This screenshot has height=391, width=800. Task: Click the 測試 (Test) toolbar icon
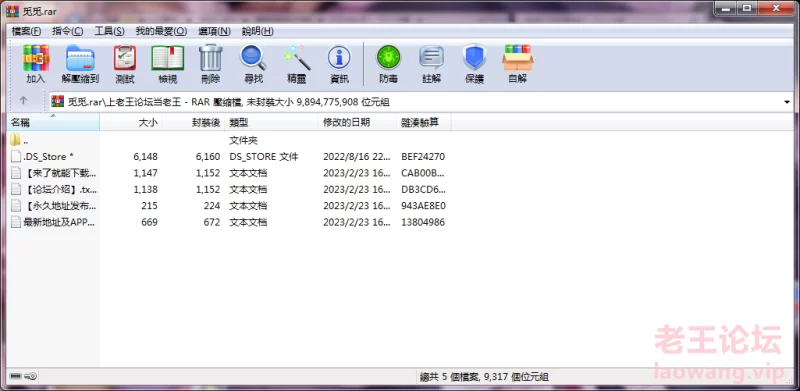124,58
